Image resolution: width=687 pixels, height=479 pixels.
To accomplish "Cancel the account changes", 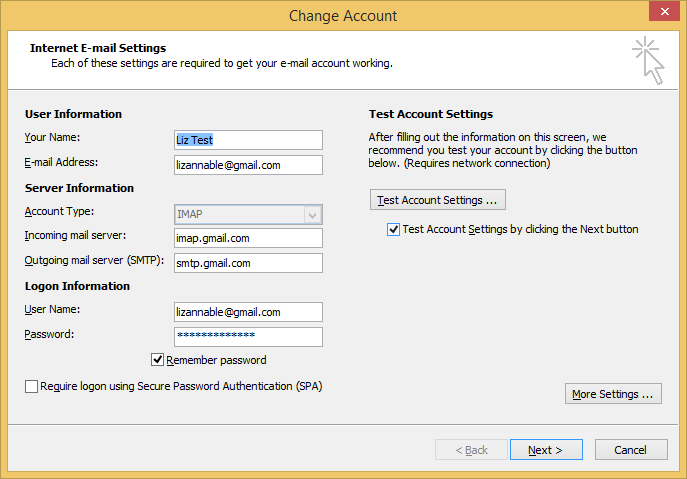I will point(631,450).
